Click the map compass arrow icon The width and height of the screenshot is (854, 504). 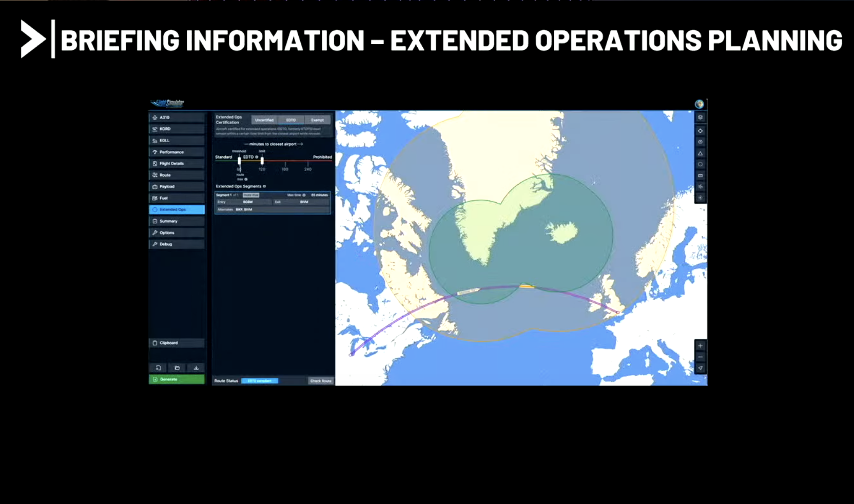(700, 368)
